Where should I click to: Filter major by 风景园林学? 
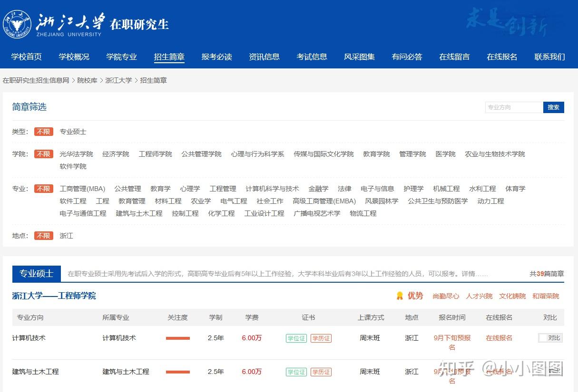pos(382,201)
